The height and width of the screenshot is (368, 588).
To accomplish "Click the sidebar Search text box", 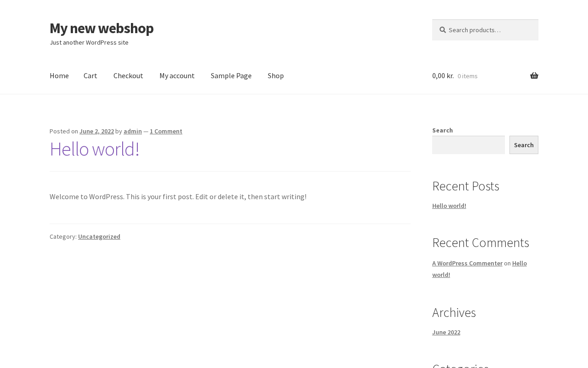I will click(x=468, y=145).
